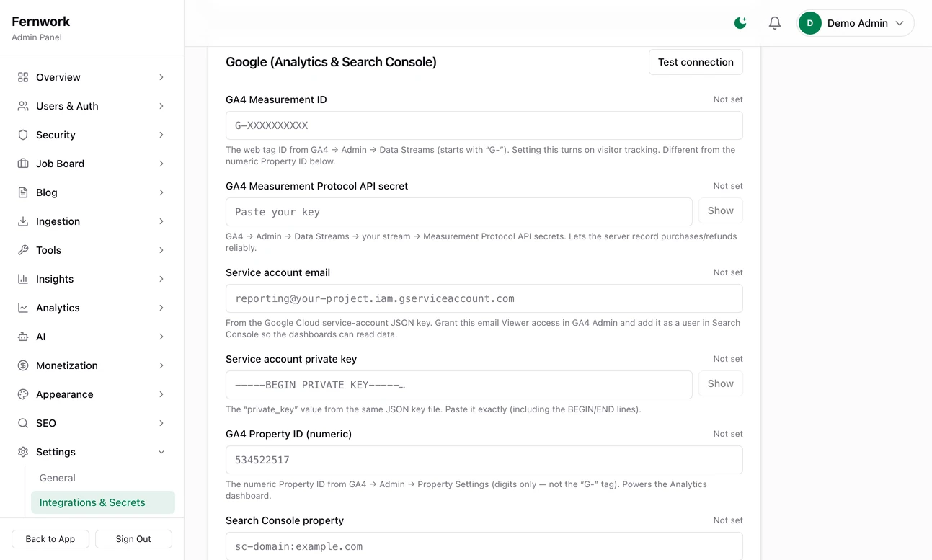The image size is (932, 560).
Task: Click the Appearance palette icon
Action: coord(23,394)
